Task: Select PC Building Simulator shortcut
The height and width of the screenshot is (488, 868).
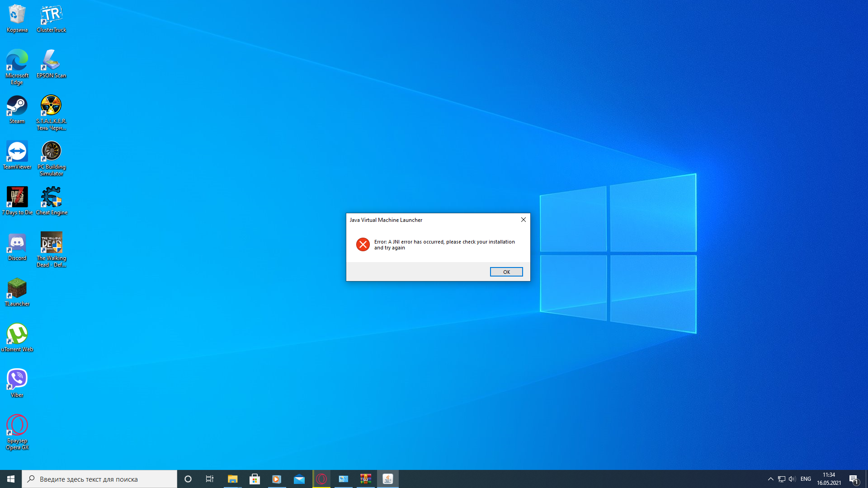Action: pos(51,154)
